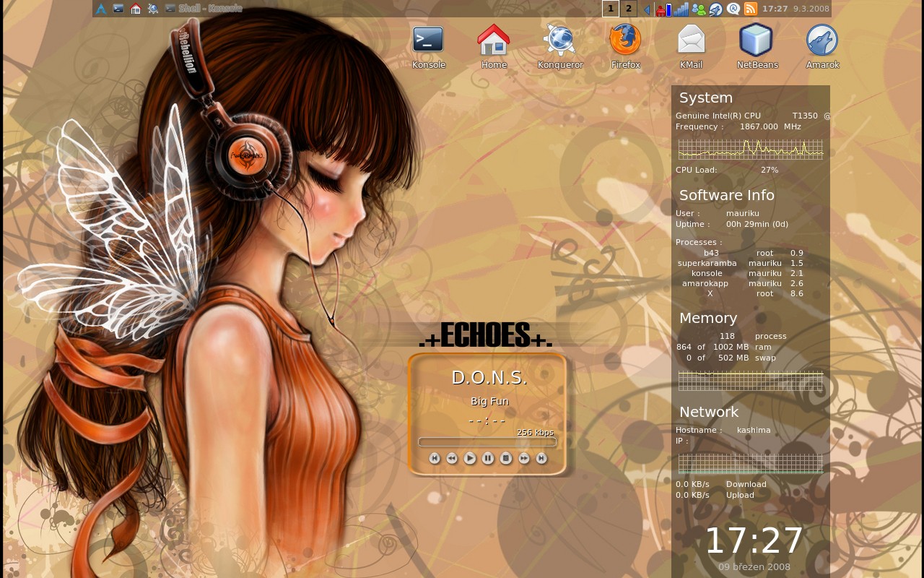Click the Amarok wolf tray icon
The width and height of the screenshot is (924, 578).
(x=716, y=9)
